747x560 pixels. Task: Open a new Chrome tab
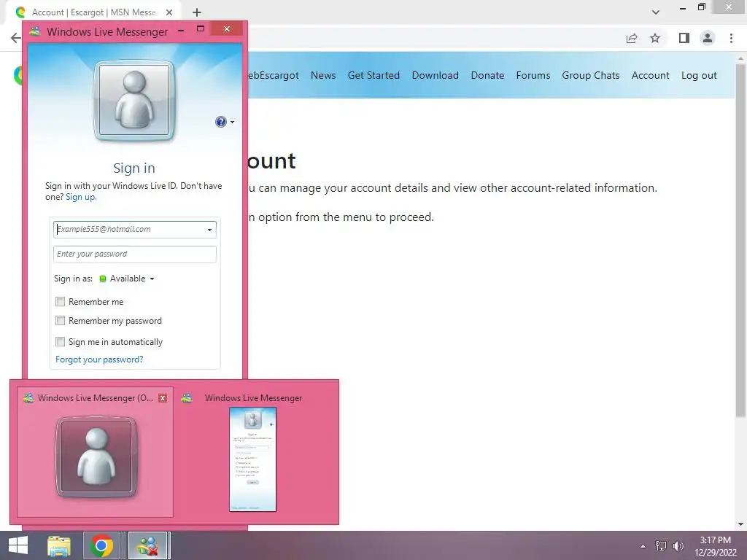pyautogui.click(x=197, y=12)
